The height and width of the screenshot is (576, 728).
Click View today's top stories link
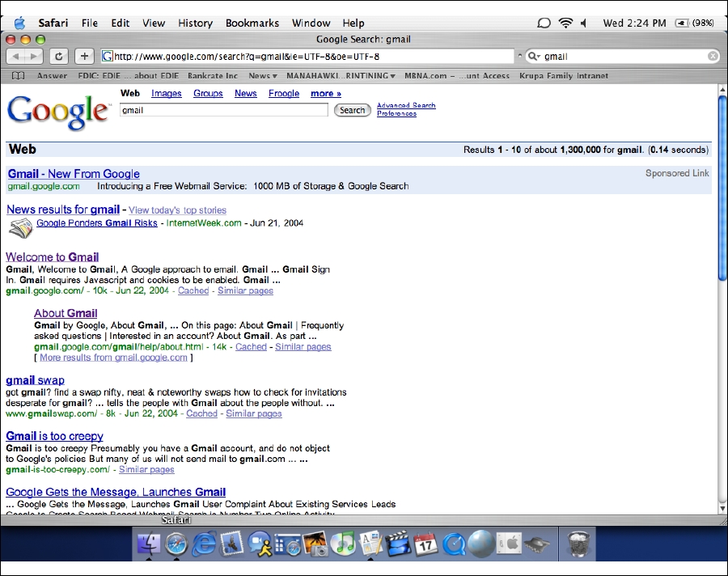pyautogui.click(x=177, y=210)
